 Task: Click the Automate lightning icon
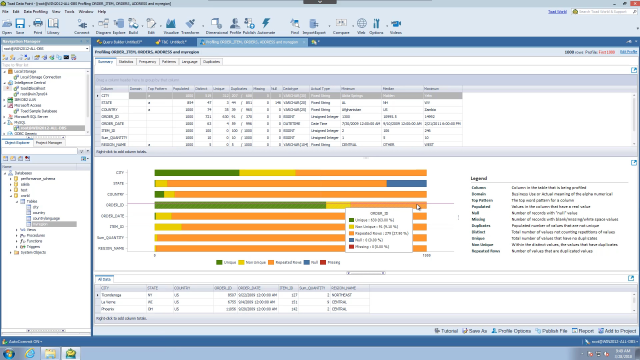tap(266, 26)
